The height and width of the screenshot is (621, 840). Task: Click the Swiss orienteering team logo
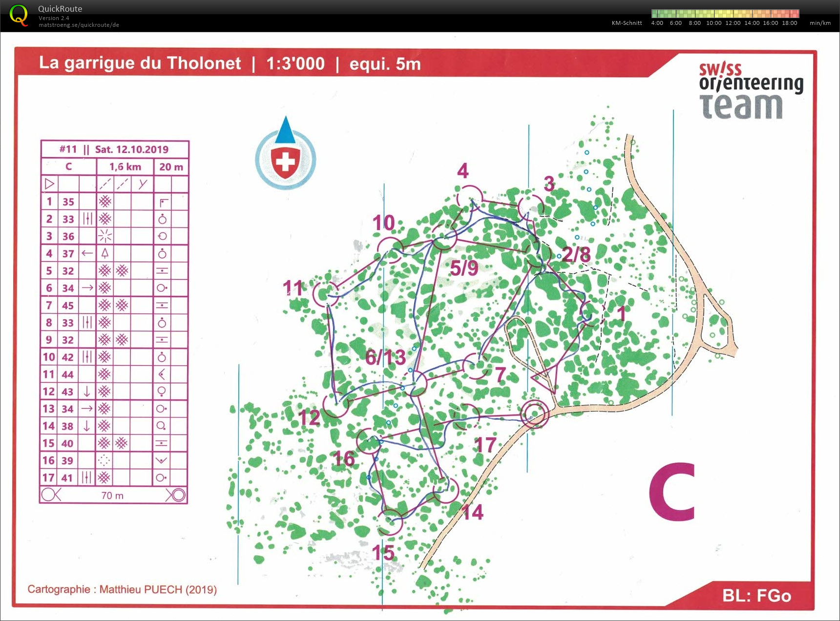click(x=750, y=91)
